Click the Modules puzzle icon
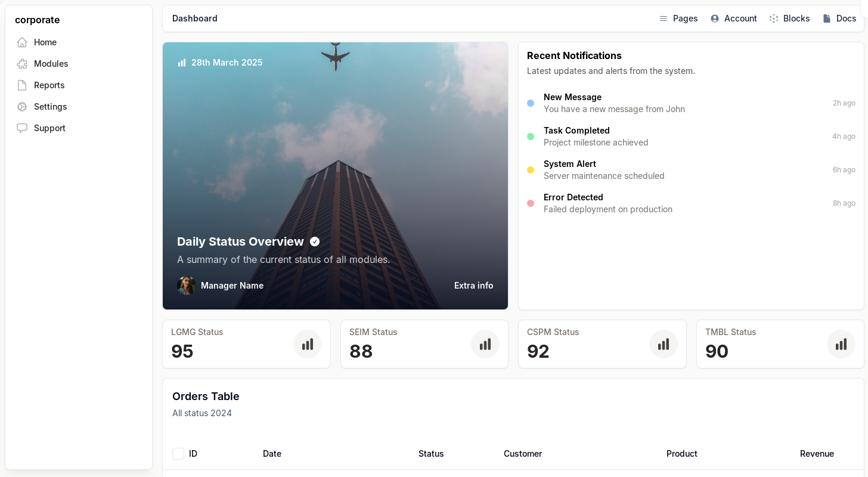Image resolution: width=868 pixels, height=477 pixels. 22,64
